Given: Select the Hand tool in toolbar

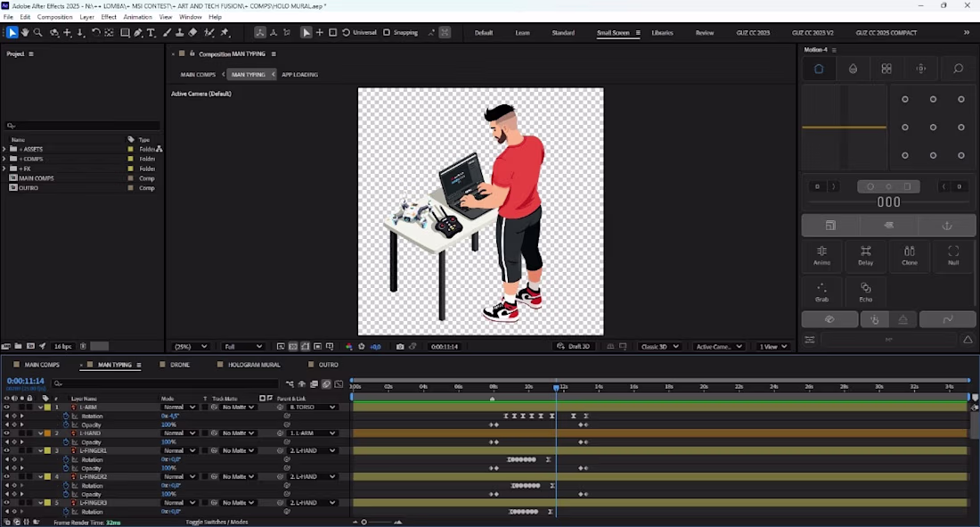Looking at the screenshot, I should [x=25, y=33].
